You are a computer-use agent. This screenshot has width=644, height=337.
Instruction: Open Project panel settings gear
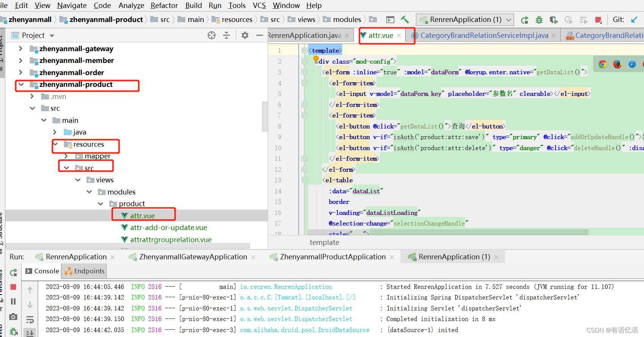pyautogui.click(x=245, y=35)
